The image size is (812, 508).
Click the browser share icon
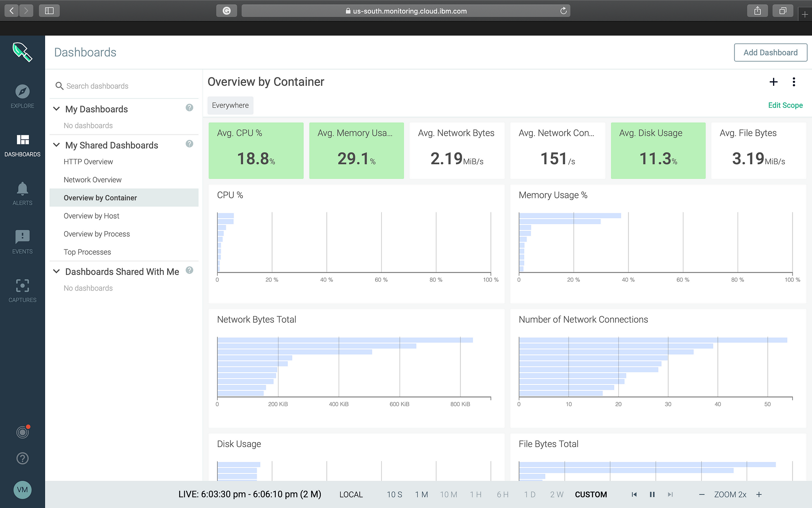758,11
